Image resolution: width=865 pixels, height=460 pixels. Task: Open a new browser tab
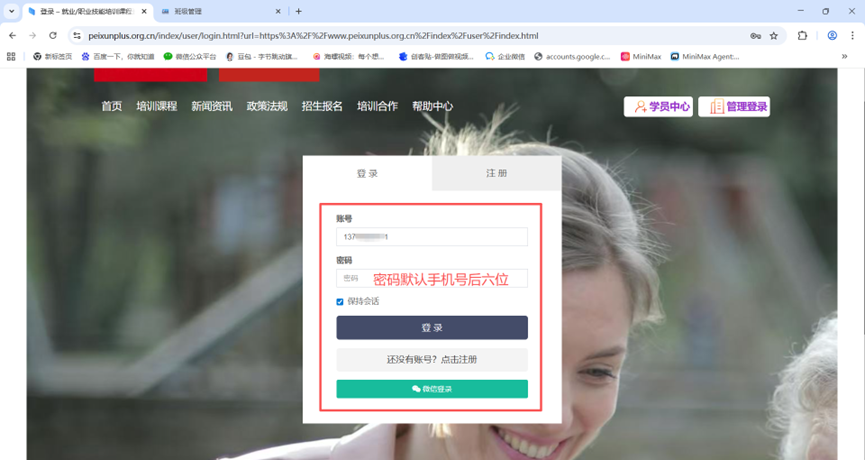click(x=298, y=11)
